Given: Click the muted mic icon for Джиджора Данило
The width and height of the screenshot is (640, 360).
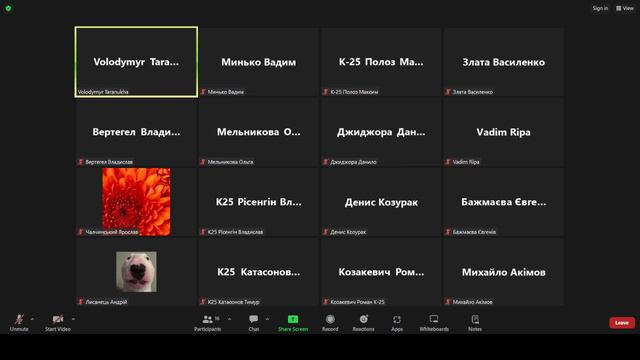Looking at the screenshot, I should 325,162.
